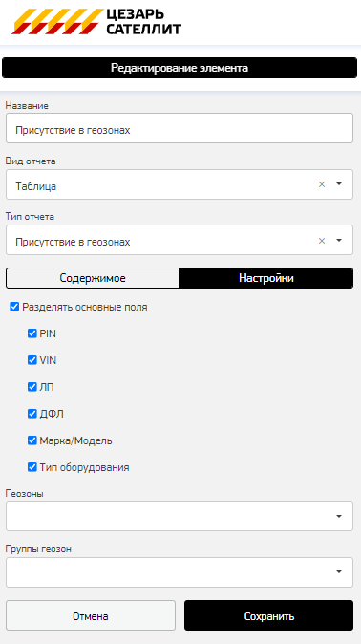This screenshot has height=644, width=361.
Task: Clear the Тип отчета selection with X
Action: [322, 240]
